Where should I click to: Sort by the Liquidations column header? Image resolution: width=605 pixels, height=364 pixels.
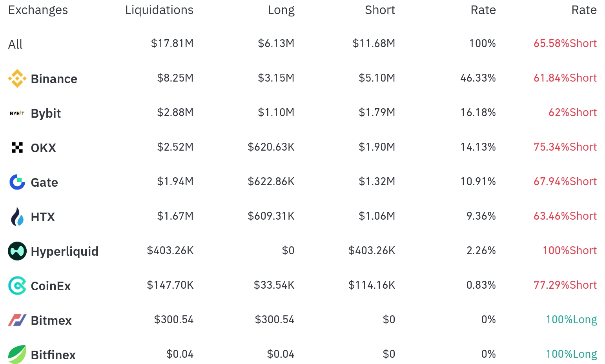pyautogui.click(x=159, y=10)
